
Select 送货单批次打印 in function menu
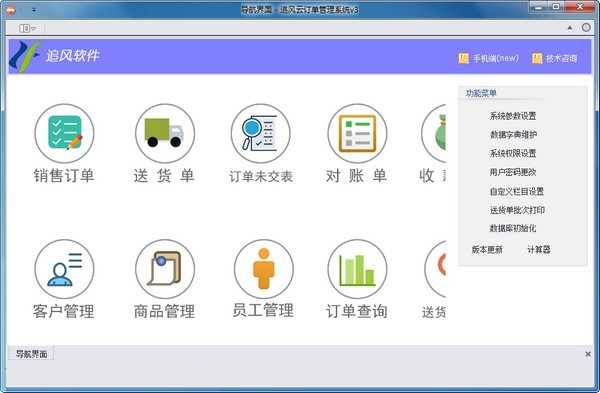point(517,210)
